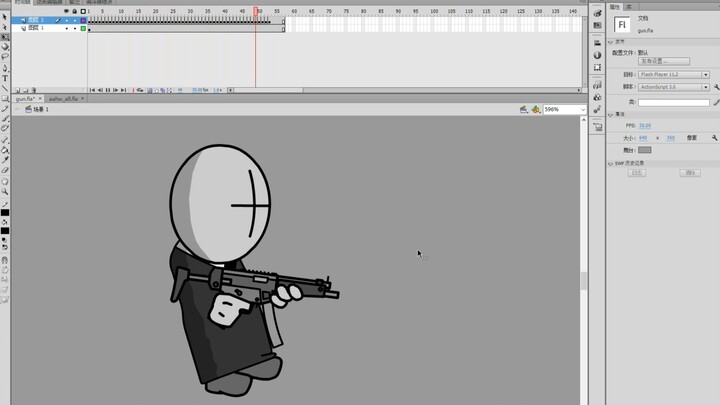Image resolution: width=720 pixels, height=405 pixels.
Task: Open the Flash Player 11.2 target dropdown
Action: point(672,74)
